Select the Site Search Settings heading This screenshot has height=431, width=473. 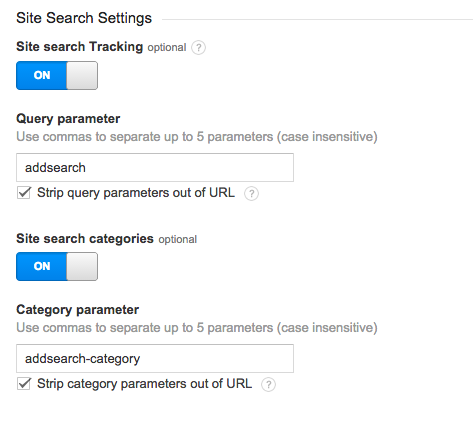click(84, 18)
